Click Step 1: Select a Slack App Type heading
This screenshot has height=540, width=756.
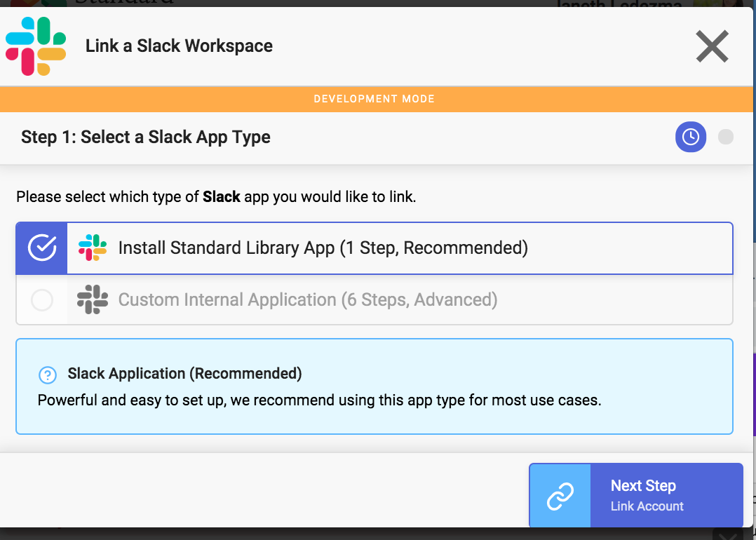point(146,137)
